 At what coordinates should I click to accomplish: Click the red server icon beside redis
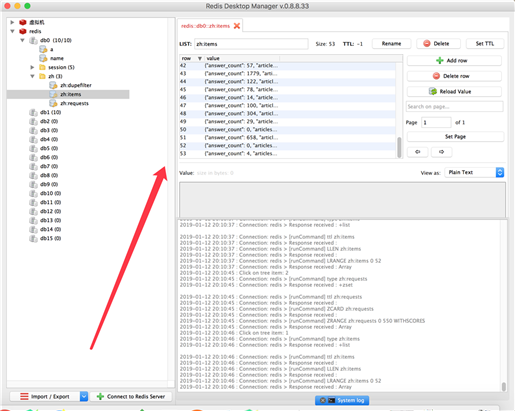click(23, 31)
